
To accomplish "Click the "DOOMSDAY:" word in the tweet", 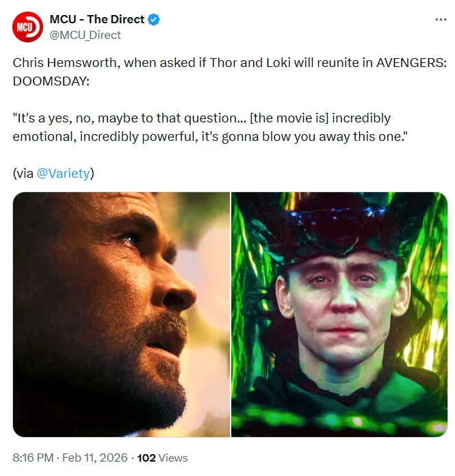I will coord(51,81).
